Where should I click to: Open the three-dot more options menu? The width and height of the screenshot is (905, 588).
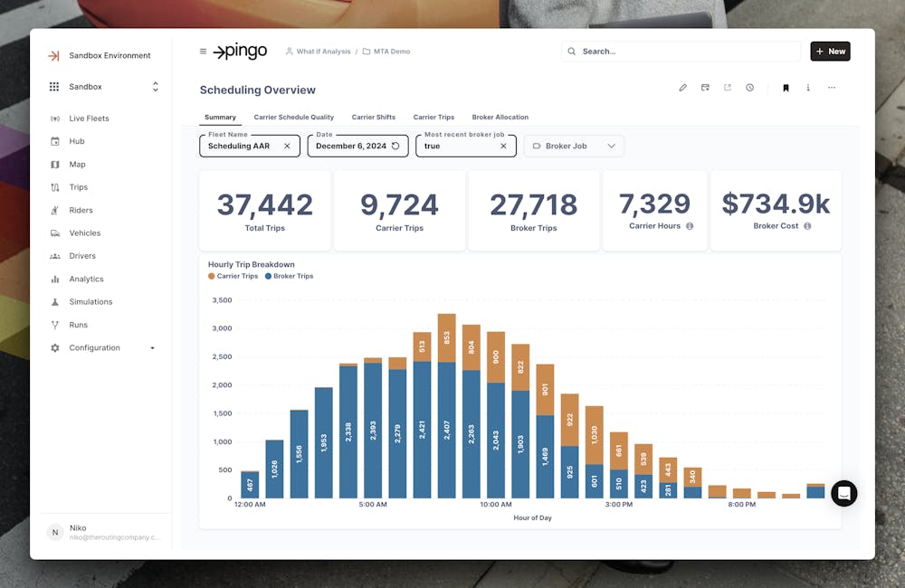tap(831, 88)
